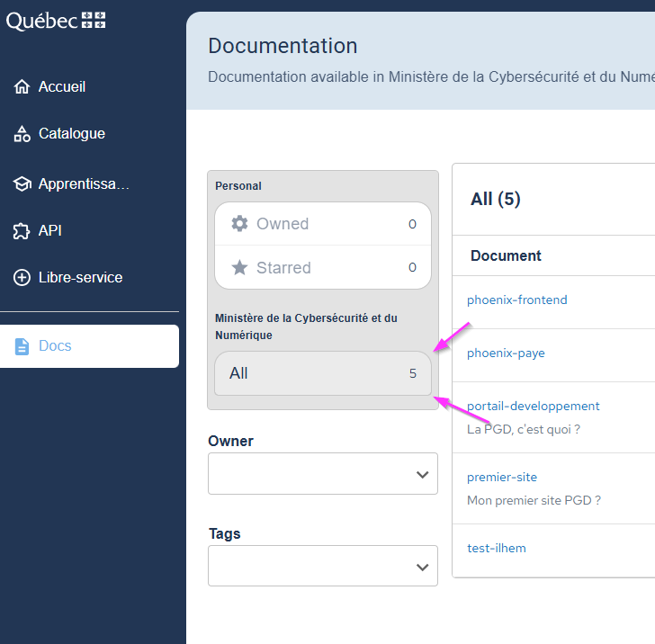Click the Document column header
655x644 pixels.
point(506,256)
